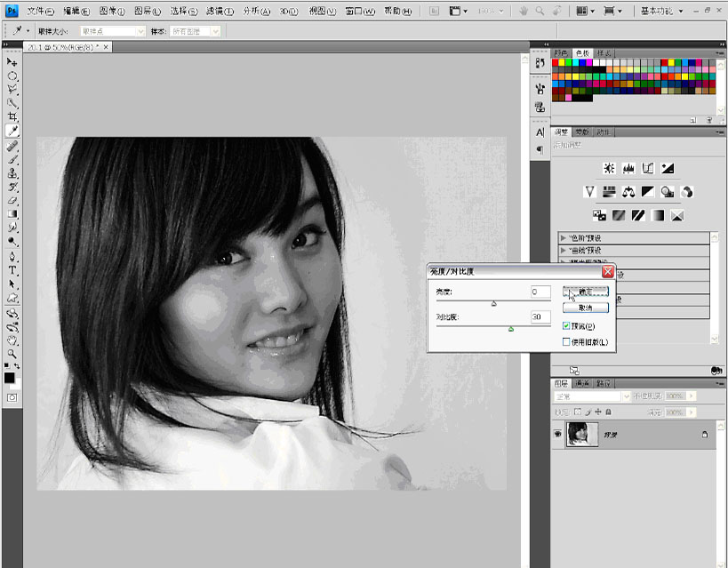Add a Hue/Saturation adjustment layer

click(x=609, y=191)
